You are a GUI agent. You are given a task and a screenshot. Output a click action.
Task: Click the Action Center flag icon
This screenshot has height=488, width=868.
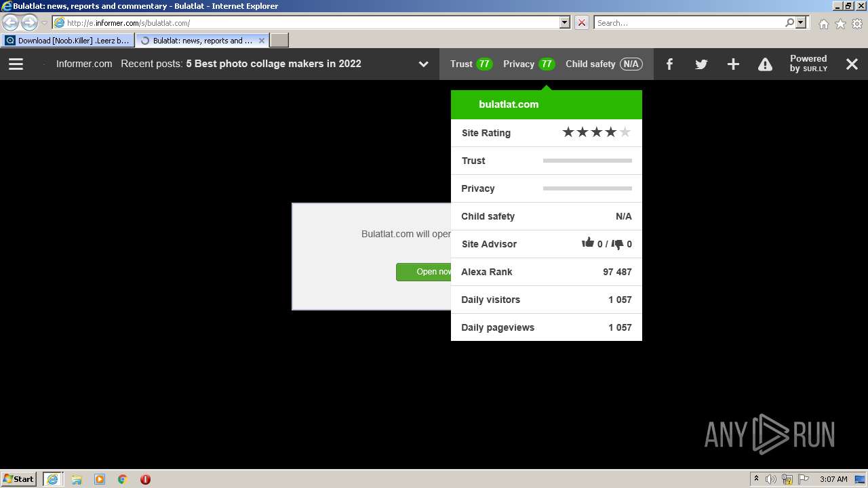point(804,479)
